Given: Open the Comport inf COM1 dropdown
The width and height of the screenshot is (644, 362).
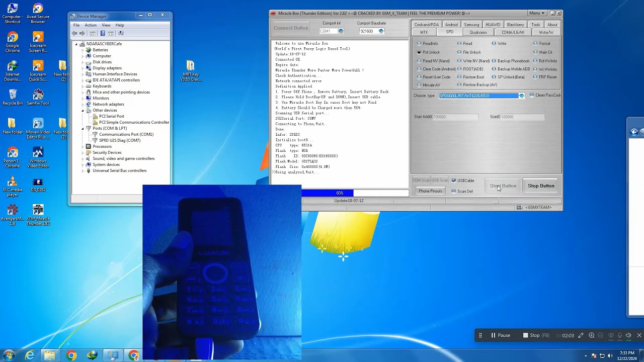Looking at the screenshot, I should click(x=341, y=31).
